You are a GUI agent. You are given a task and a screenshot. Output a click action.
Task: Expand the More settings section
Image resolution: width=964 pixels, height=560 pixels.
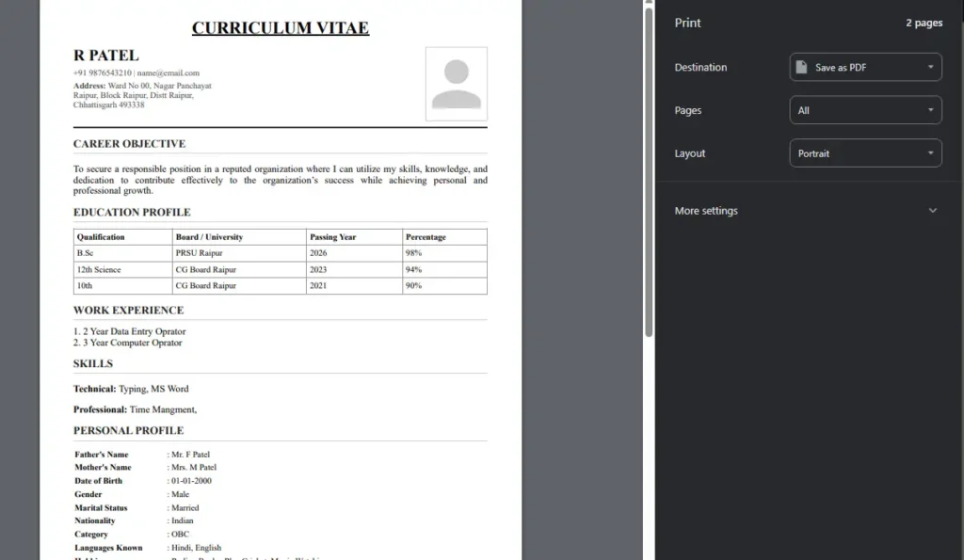click(x=806, y=210)
